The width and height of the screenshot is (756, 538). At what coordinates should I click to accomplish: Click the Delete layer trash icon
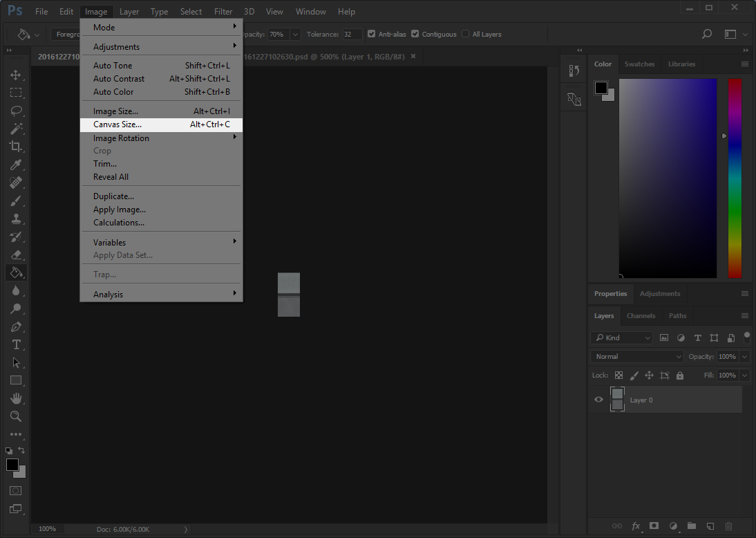728,526
